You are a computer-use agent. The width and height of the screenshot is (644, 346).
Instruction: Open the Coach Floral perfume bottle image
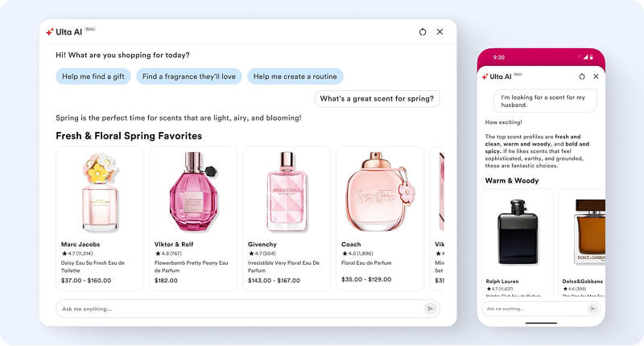pyautogui.click(x=380, y=192)
